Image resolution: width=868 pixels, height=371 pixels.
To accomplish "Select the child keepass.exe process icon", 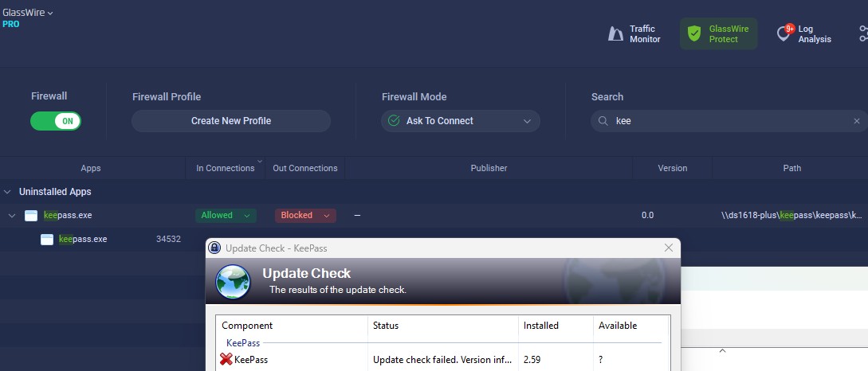I will [47, 239].
